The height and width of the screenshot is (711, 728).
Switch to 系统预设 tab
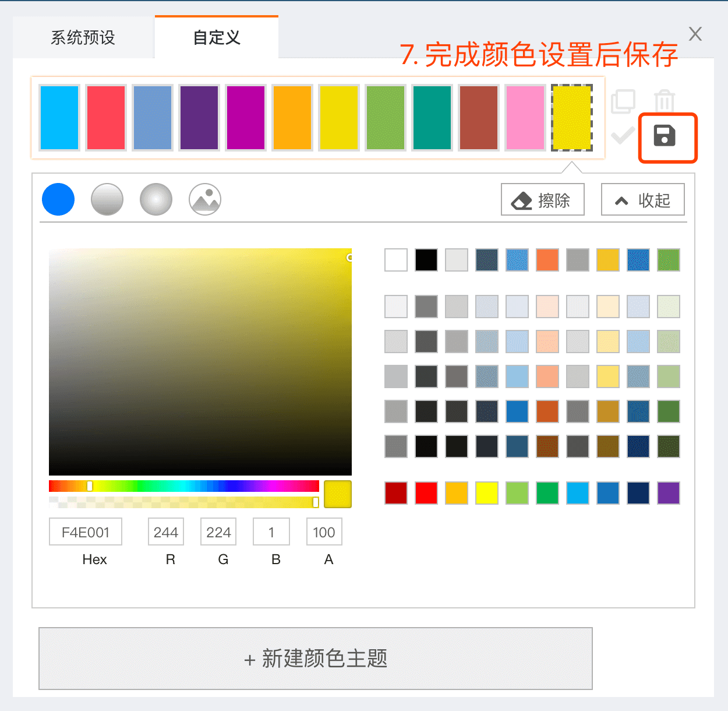pos(83,38)
